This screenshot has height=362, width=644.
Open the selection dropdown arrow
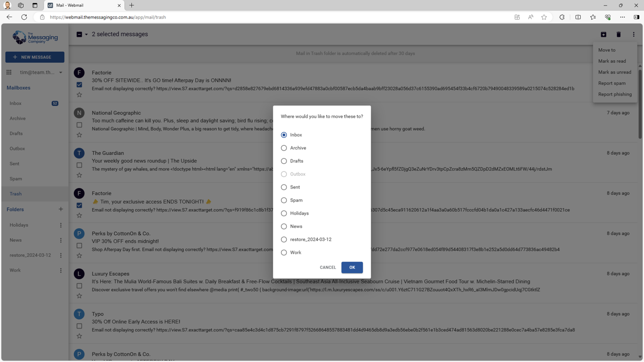[x=86, y=35]
